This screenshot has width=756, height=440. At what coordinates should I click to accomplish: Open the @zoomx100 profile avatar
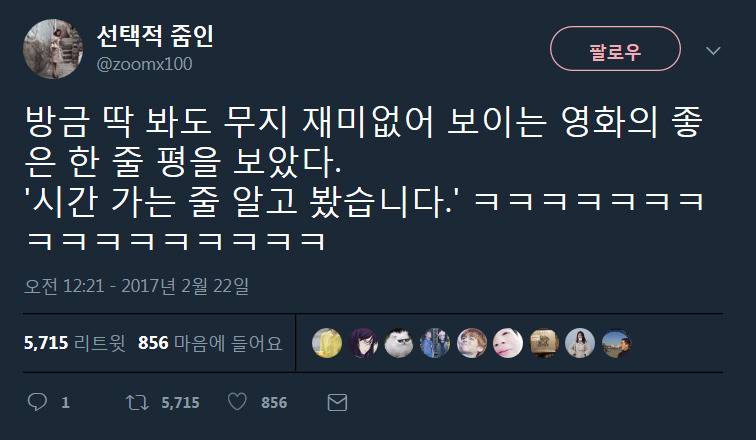click(x=53, y=49)
